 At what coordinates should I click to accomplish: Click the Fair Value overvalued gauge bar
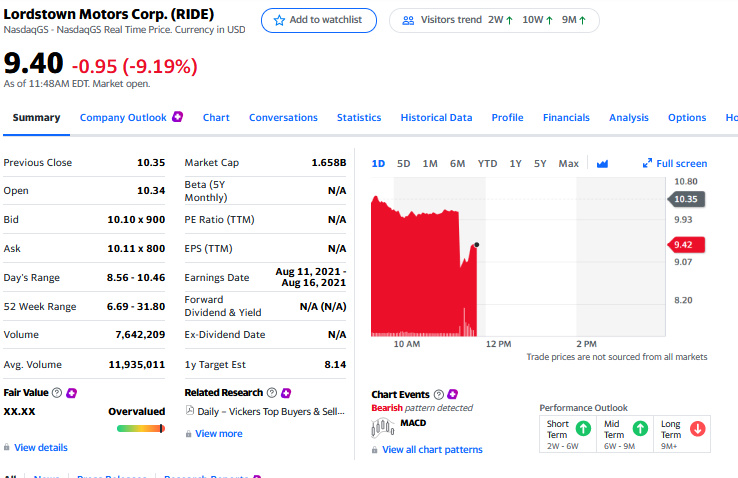pos(141,428)
